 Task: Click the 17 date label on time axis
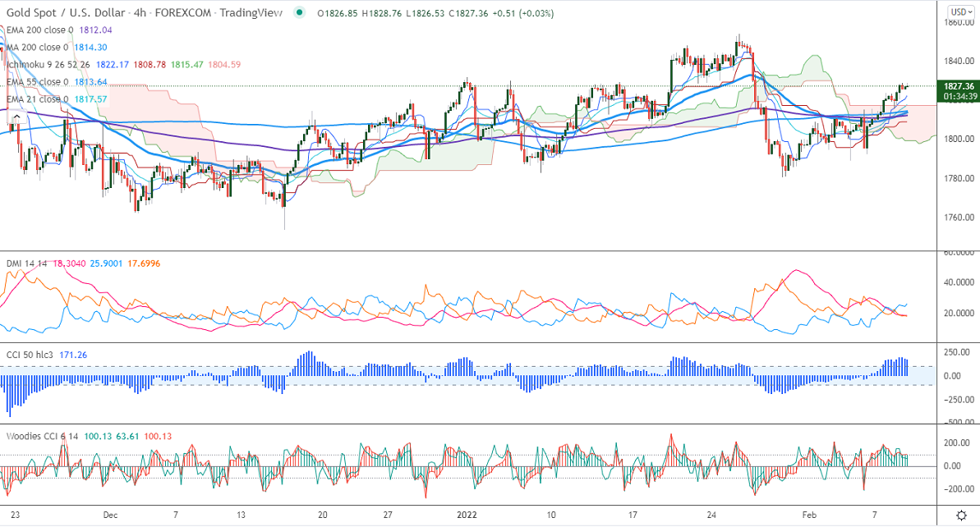coord(633,516)
